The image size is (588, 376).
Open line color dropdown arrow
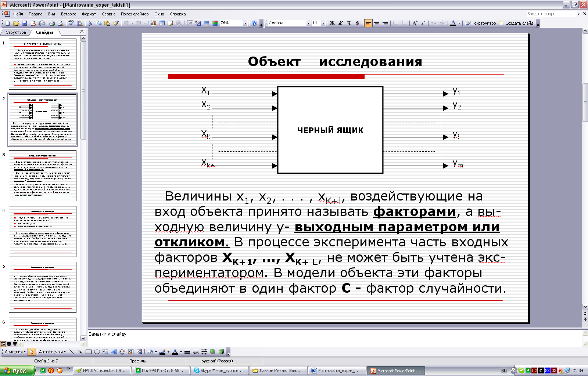pos(168,352)
